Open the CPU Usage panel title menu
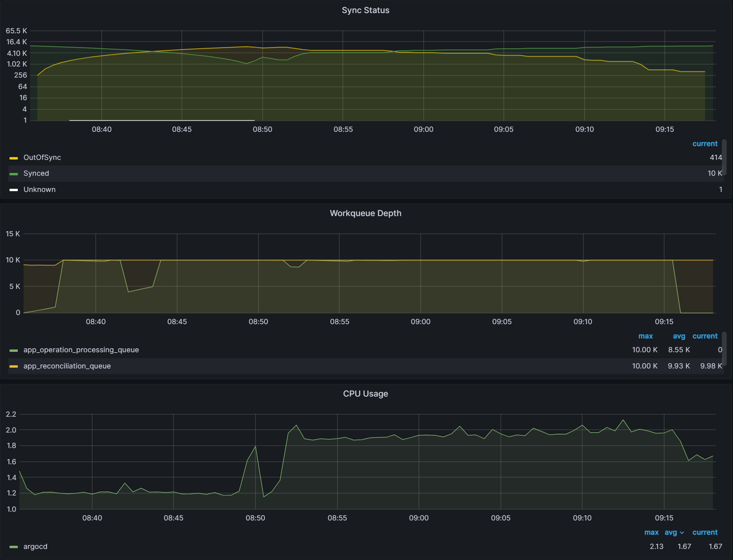This screenshot has height=560, width=733. click(365, 393)
